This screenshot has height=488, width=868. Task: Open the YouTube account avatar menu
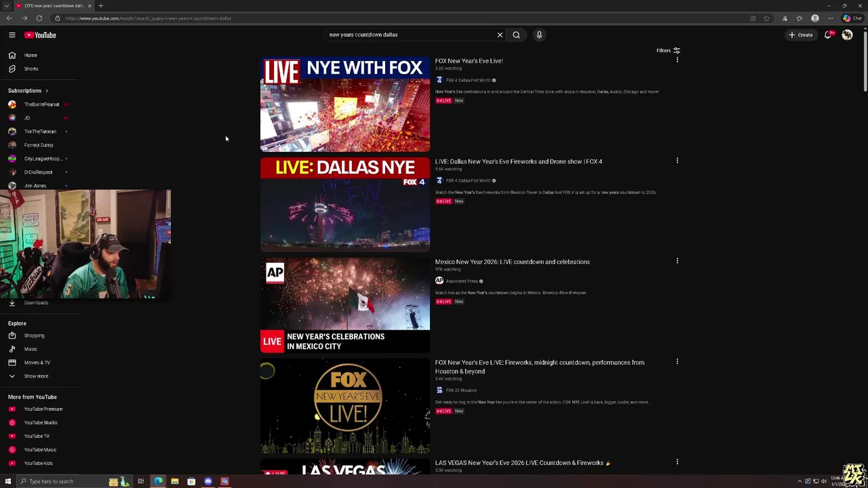point(847,35)
